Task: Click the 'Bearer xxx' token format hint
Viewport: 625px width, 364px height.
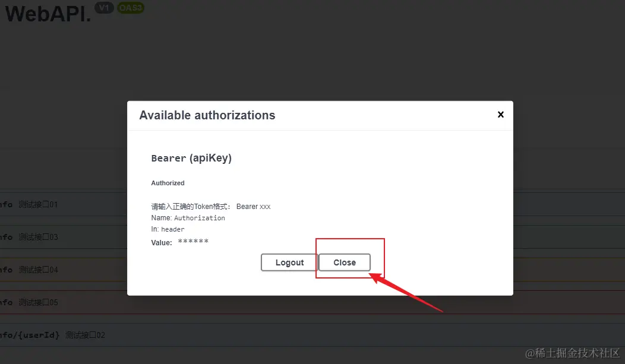Action: 254,206
